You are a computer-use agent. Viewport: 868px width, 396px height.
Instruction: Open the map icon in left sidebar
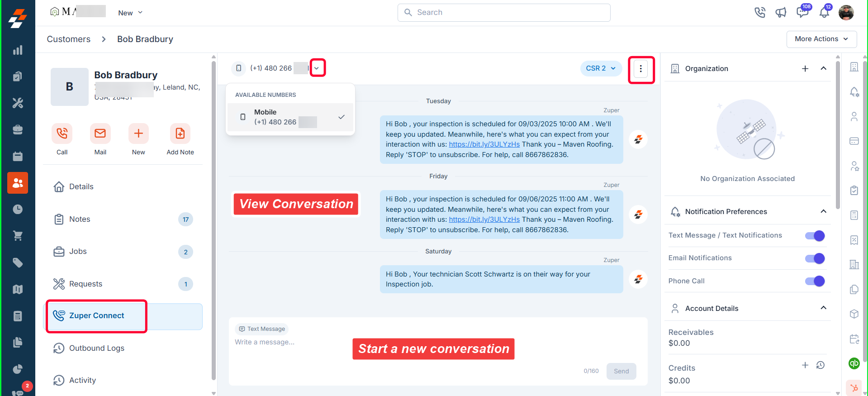coord(18,289)
